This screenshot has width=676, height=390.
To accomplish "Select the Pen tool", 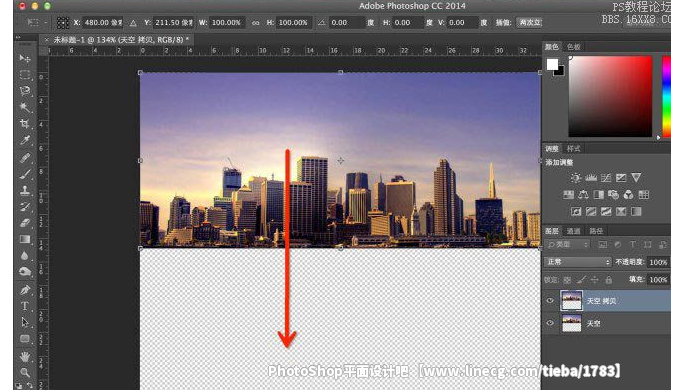I will 25,290.
